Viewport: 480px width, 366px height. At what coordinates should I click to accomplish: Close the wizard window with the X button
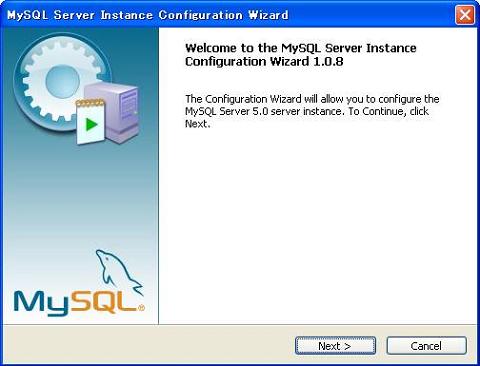(465, 15)
